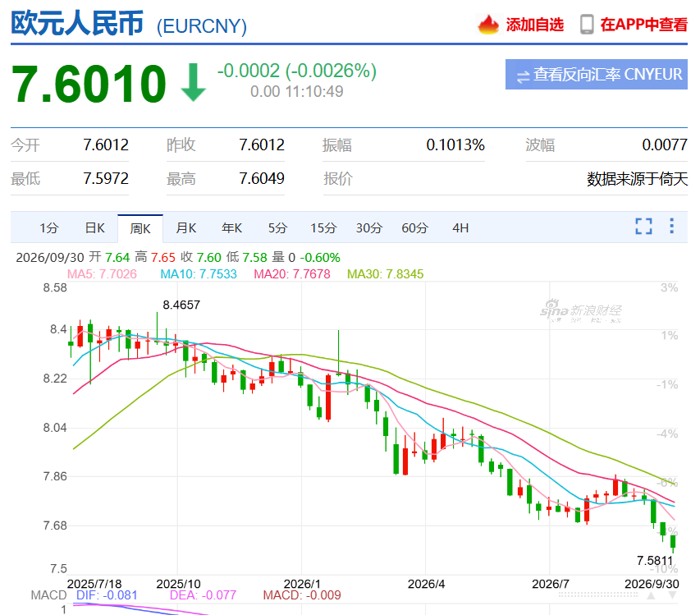Screen dimensions: 700x615
Task: Click the (EURCNY) symbol code
Action: (201, 26)
